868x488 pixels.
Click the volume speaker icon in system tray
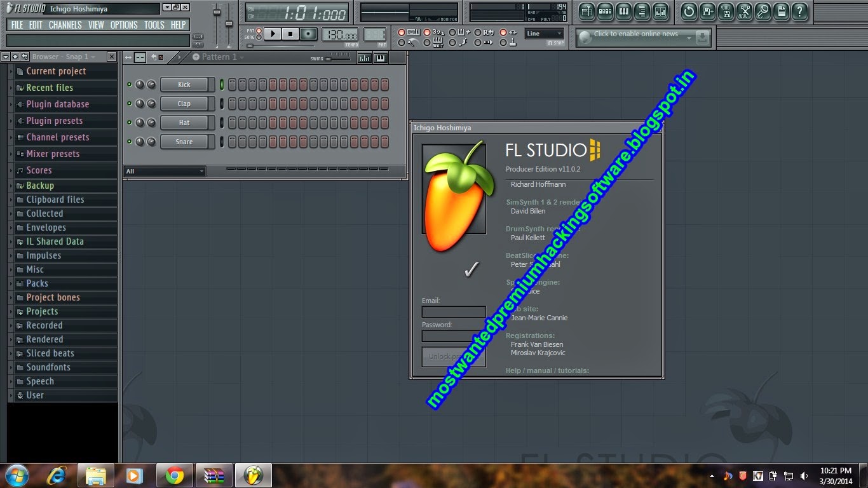[804, 476]
